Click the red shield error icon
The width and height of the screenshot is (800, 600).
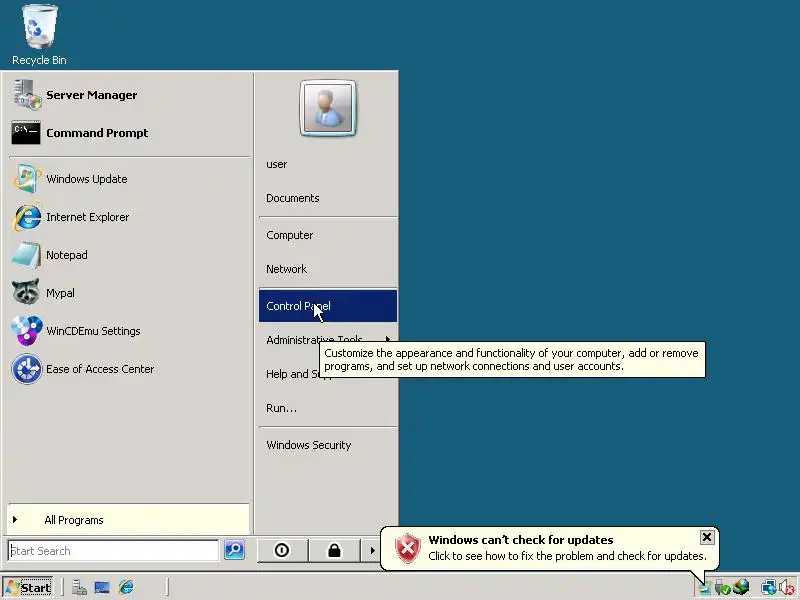(408, 548)
